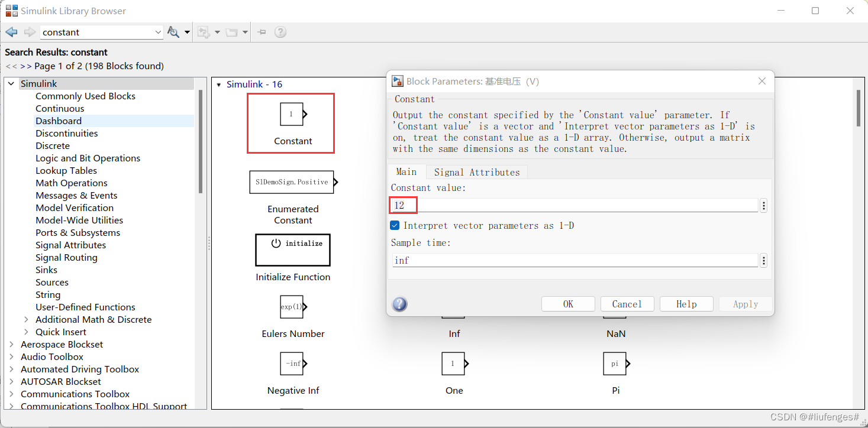Select the One block icon

pos(455,364)
